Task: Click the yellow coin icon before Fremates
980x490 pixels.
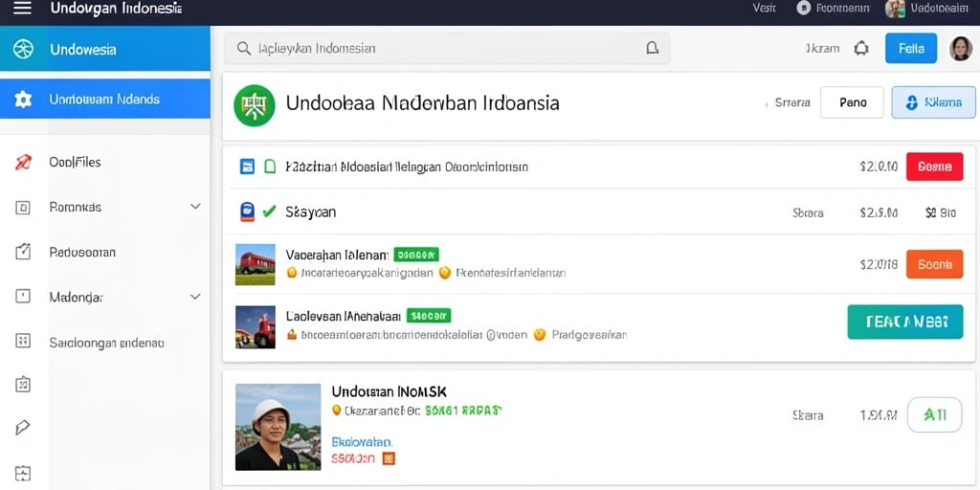Action: click(x=444, y=273)
